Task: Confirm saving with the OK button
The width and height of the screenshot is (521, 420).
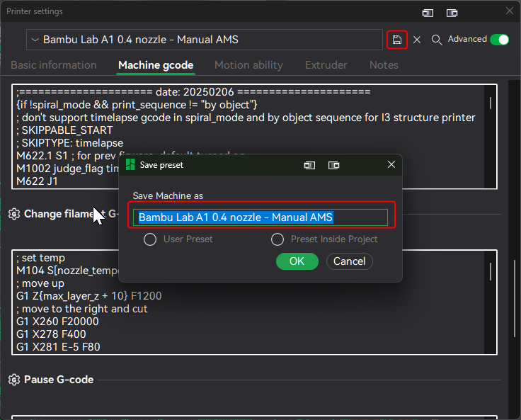Action: 297,261
